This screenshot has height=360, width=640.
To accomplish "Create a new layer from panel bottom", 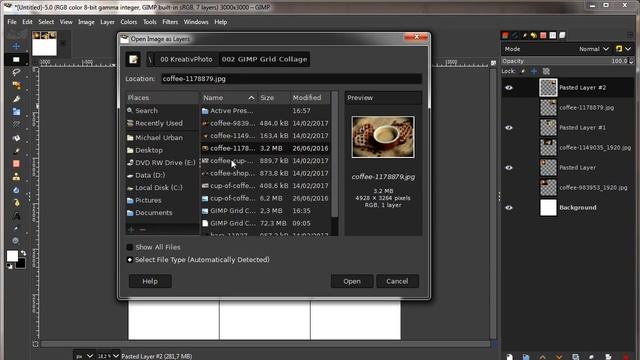I will coord(509,357).
